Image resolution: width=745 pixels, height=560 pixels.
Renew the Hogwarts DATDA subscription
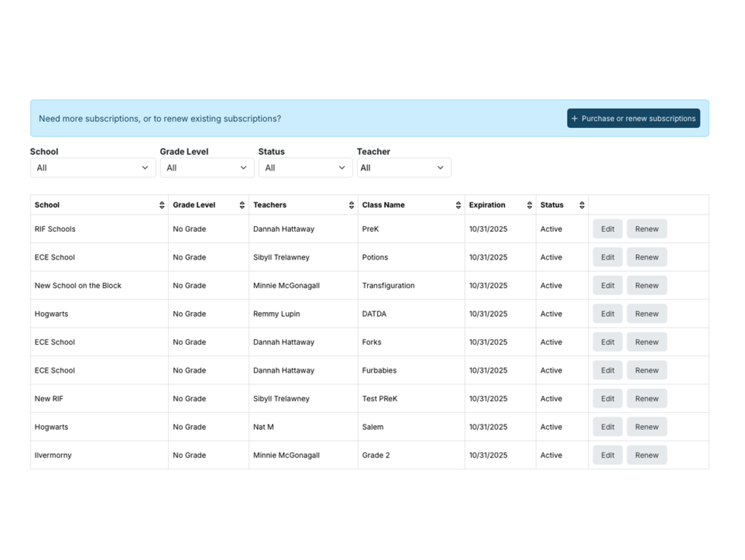[x=647, y=314]
